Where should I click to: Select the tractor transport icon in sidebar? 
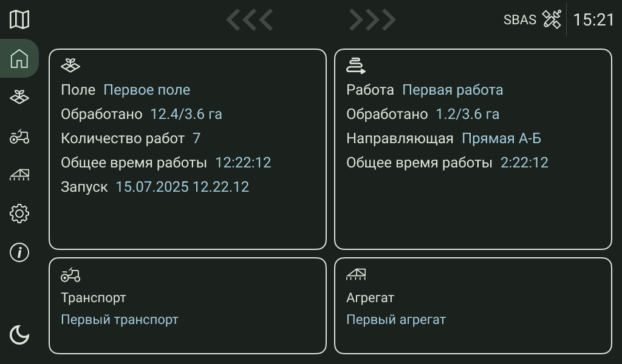click(19, 136)
